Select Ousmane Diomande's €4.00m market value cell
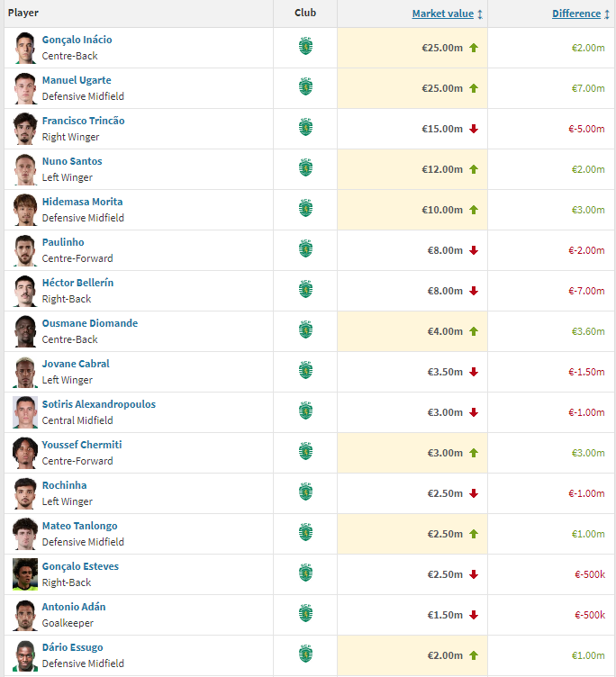 pos(412,331)
